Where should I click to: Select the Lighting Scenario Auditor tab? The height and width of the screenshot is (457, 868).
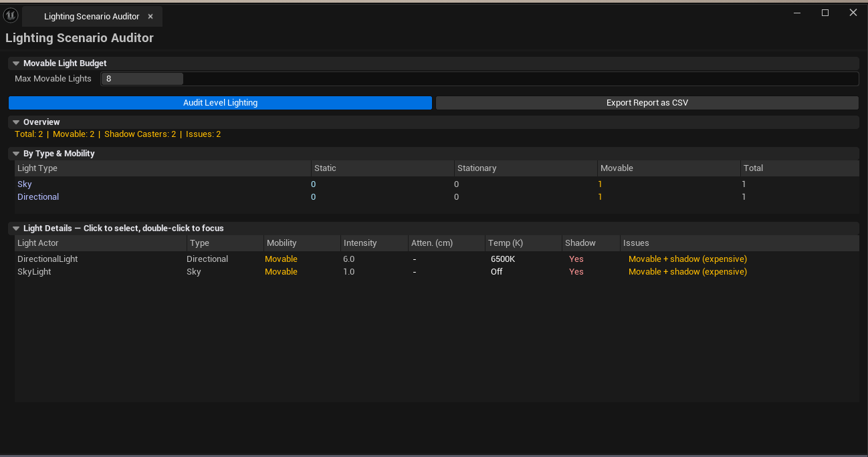point(92,16)
